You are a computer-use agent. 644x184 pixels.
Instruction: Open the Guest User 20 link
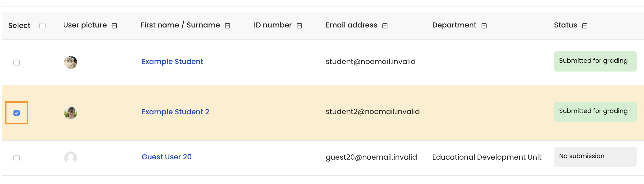[x=167, y=157]
